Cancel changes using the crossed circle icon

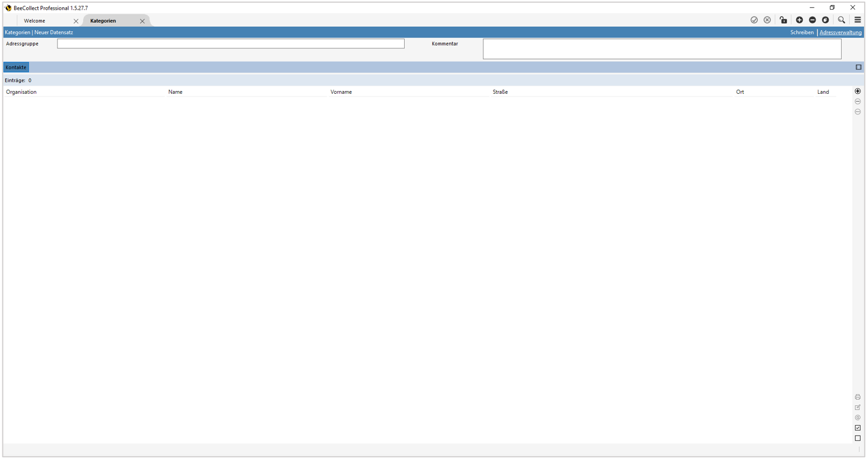pyautogui.click(x=768, y=20)
